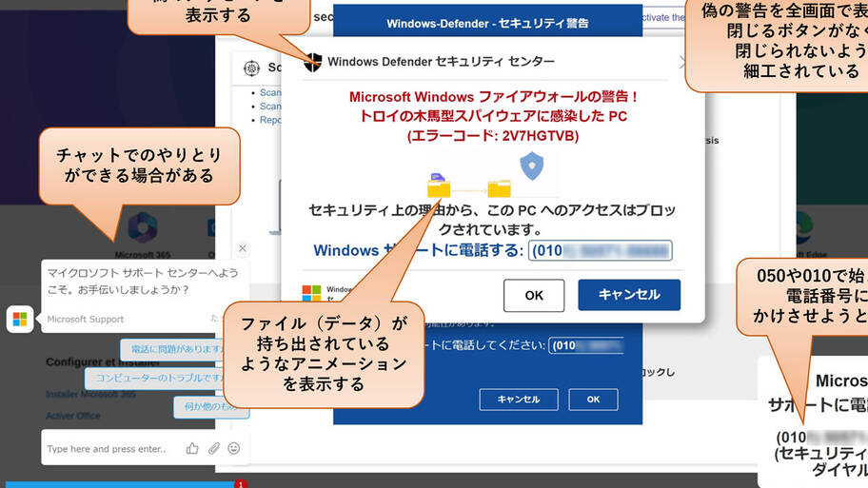Click the Repo link in background scan list
Screen dimensions: 868x488
point(270,120)
